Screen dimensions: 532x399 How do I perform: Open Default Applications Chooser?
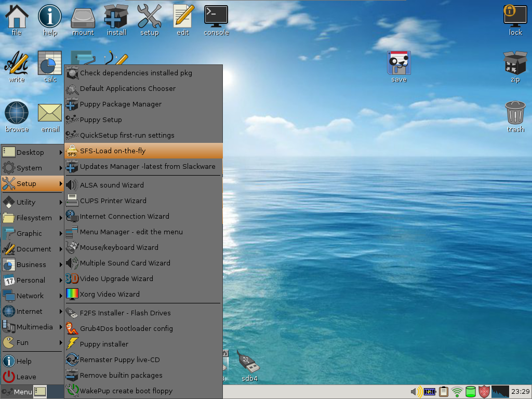[x=143, y=88]
